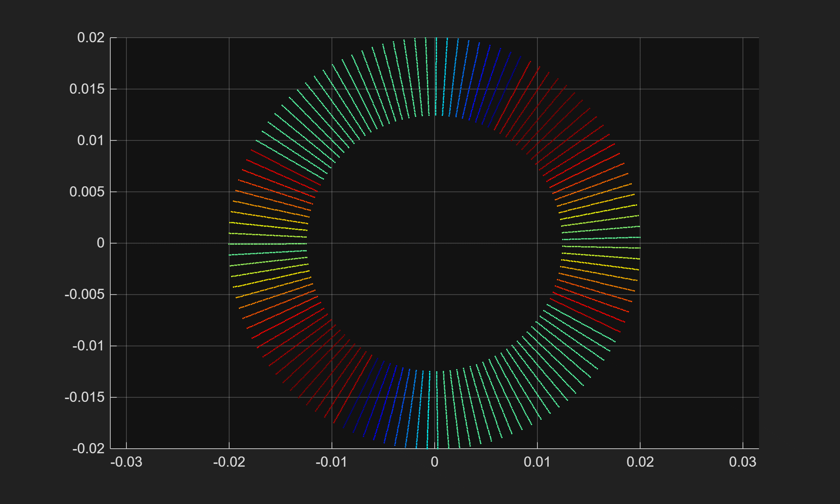Click the -0.03 x-axis tick label
This screenshot has height=504, width=840.
(126, 462)
